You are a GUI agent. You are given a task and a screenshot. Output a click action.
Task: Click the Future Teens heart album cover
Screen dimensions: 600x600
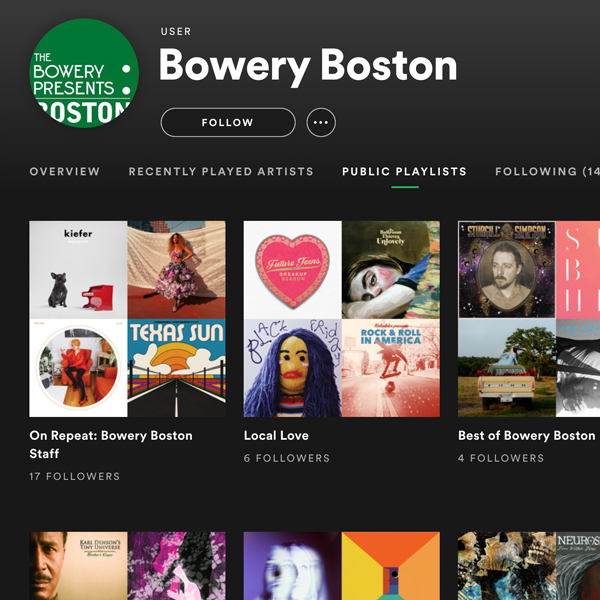[x=292, y=269]
